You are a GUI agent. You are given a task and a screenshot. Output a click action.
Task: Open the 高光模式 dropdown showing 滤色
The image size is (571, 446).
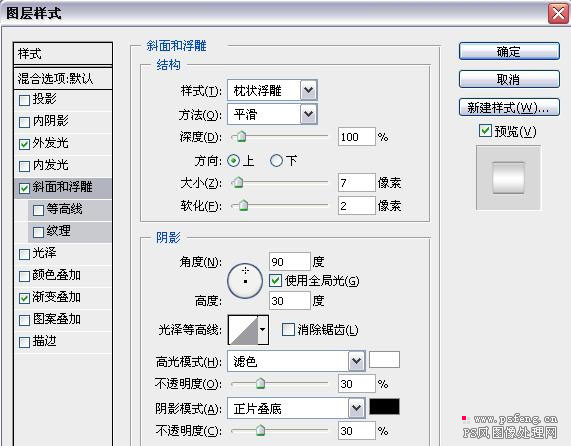click(296, 361)
